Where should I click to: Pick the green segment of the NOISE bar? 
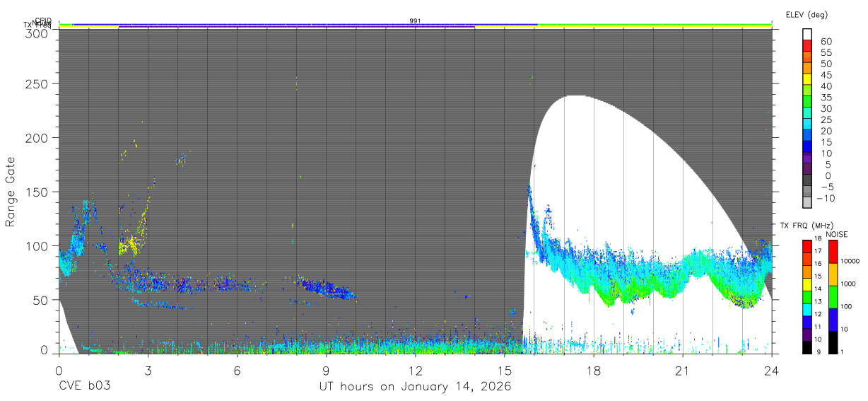point(833,297)
